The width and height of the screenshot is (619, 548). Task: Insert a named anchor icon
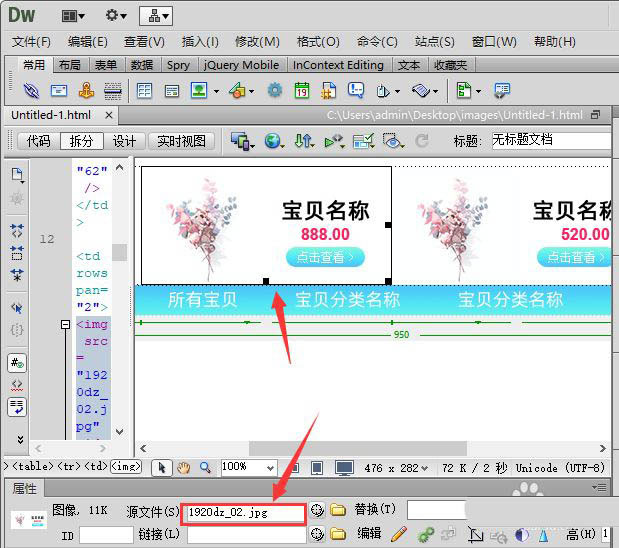[x=86, y=91]
